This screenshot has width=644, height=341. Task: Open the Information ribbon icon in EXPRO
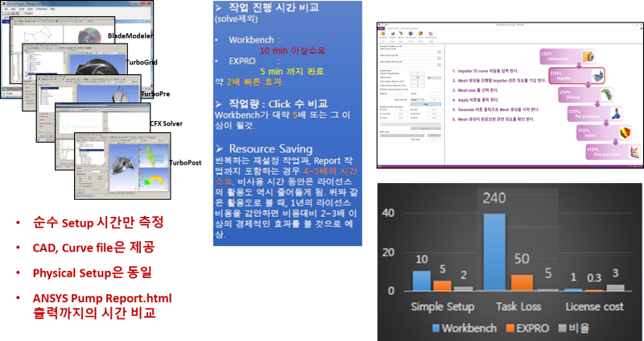(x=383, y=35)
